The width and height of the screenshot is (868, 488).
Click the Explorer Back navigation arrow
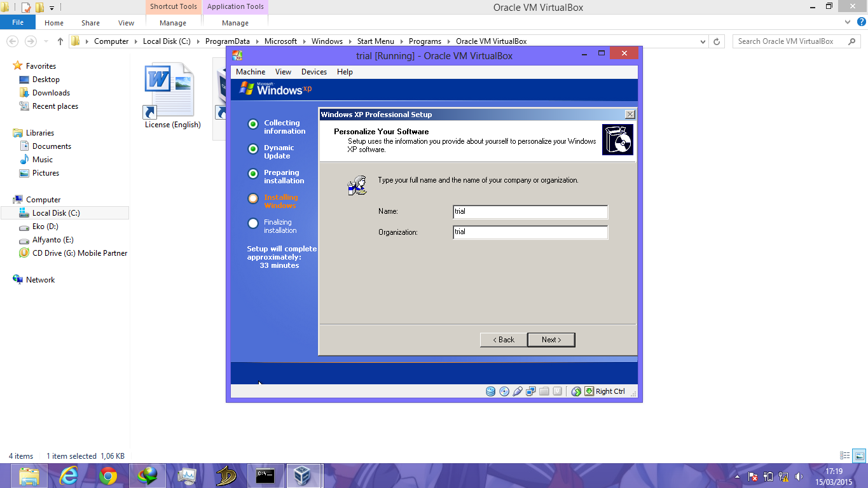click(12, 41)
